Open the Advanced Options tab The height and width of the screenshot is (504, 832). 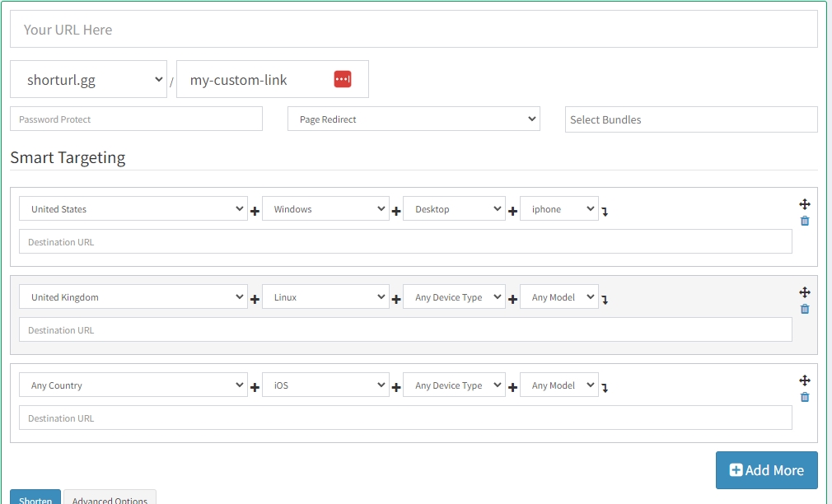coord(110,497)
